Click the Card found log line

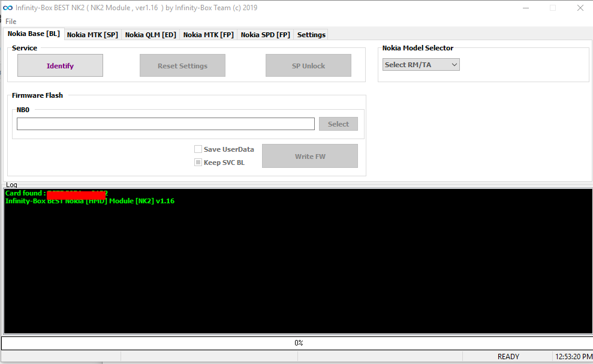(x=57, y=193)
